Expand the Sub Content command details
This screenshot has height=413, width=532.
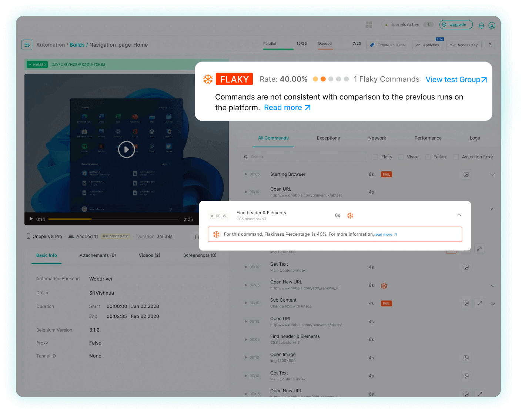point(492,303)
